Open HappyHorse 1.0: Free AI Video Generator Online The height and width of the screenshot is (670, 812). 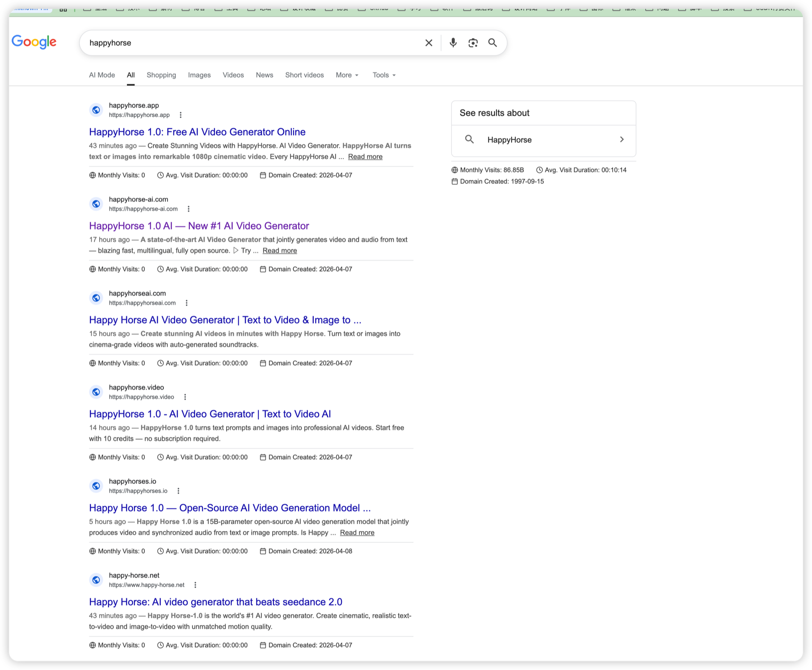coord(197,132)
